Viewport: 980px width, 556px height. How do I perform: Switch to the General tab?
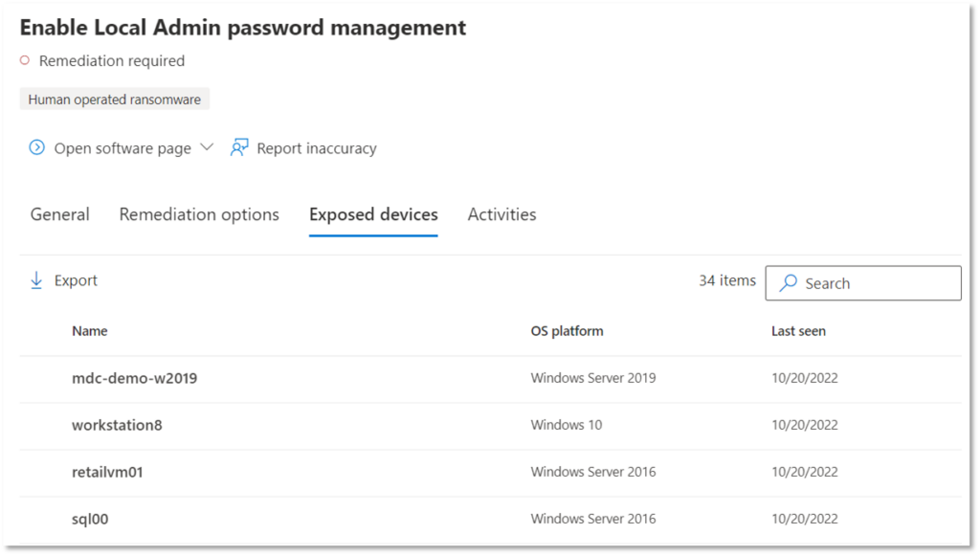59,214
